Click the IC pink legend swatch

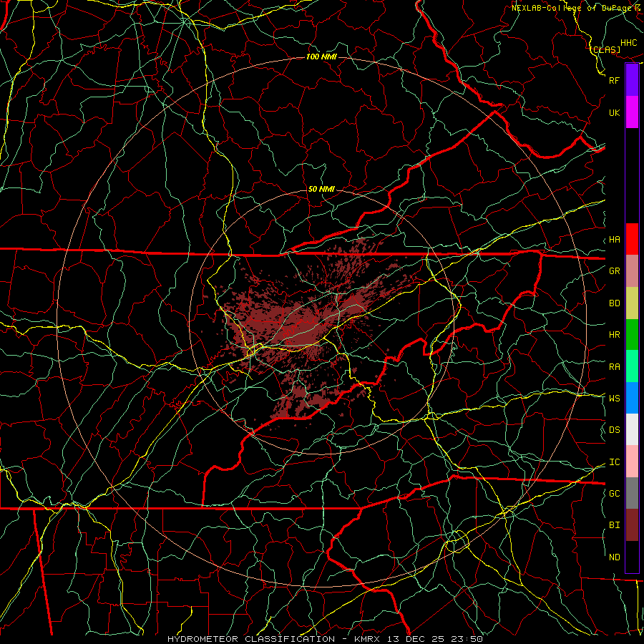[632, 462]
